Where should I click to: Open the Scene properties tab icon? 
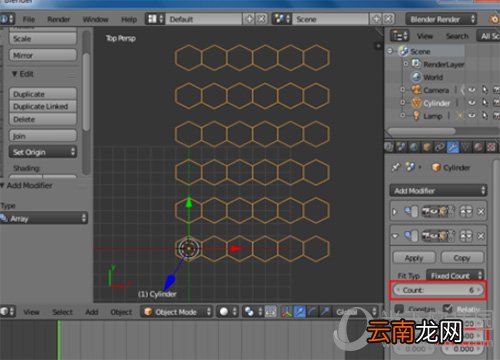[401, 147]
